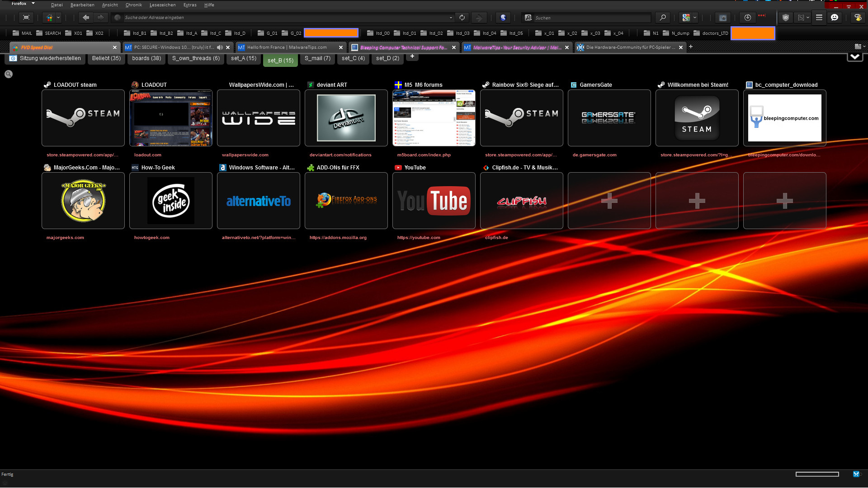Click the magnifier icon on speed dial page
Image resolution: width=868 pixels, height=488 pixels.
click(9, 74)
